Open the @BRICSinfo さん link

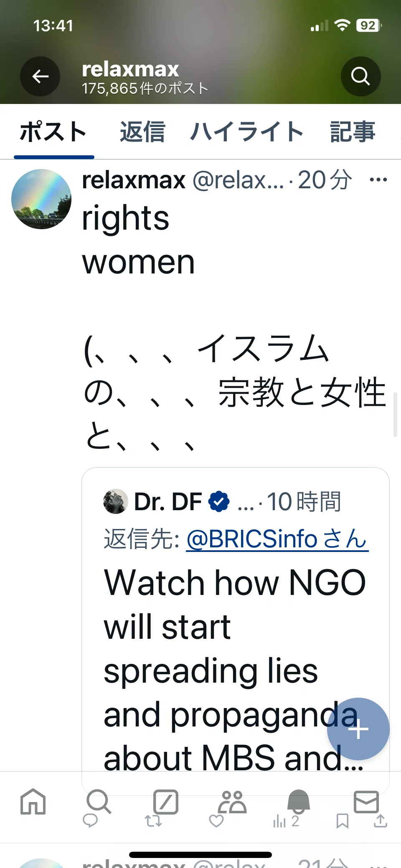coord(277,539)
